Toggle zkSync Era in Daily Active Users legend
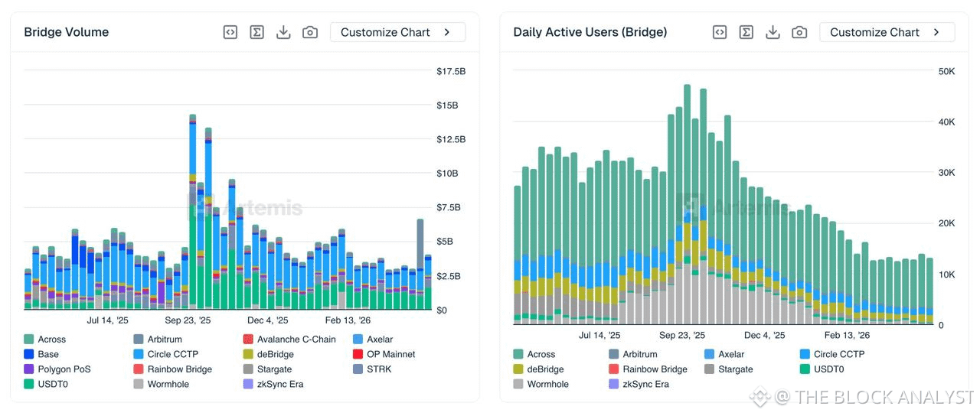980x416 pixels. [639, 384]
